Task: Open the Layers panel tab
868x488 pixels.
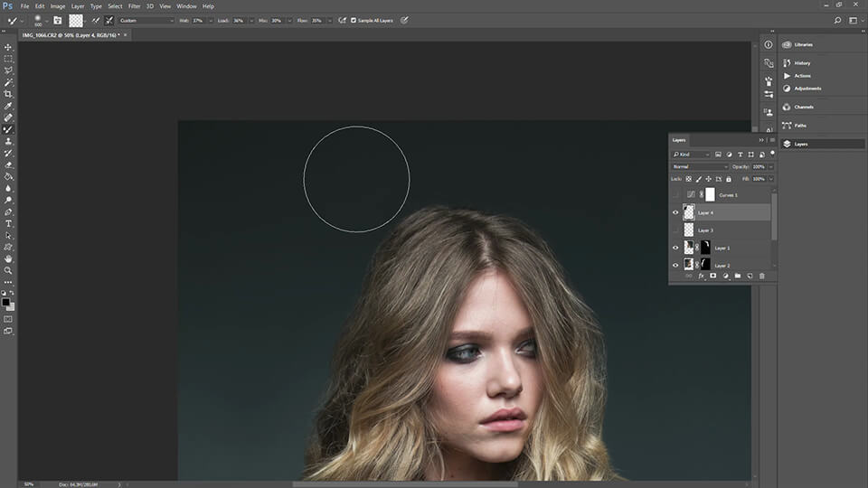Action: [x=679, y=140]
